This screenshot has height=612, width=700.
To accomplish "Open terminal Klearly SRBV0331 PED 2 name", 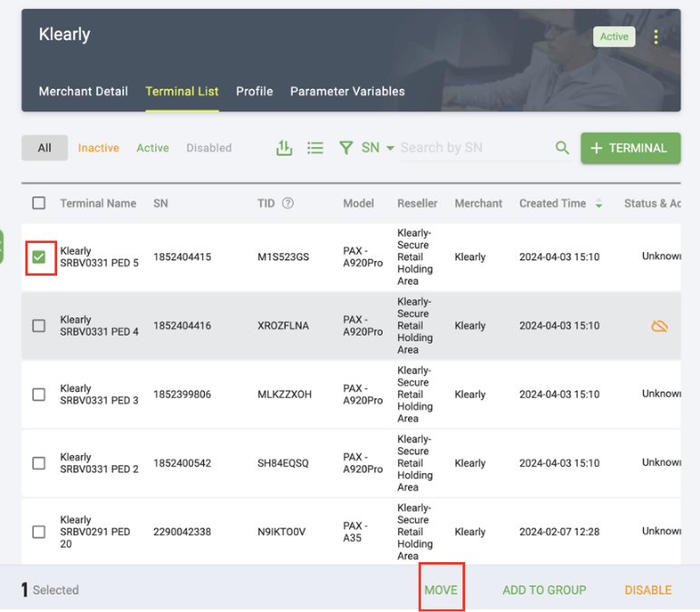I will pyautogui.click(x=99, y=463).
